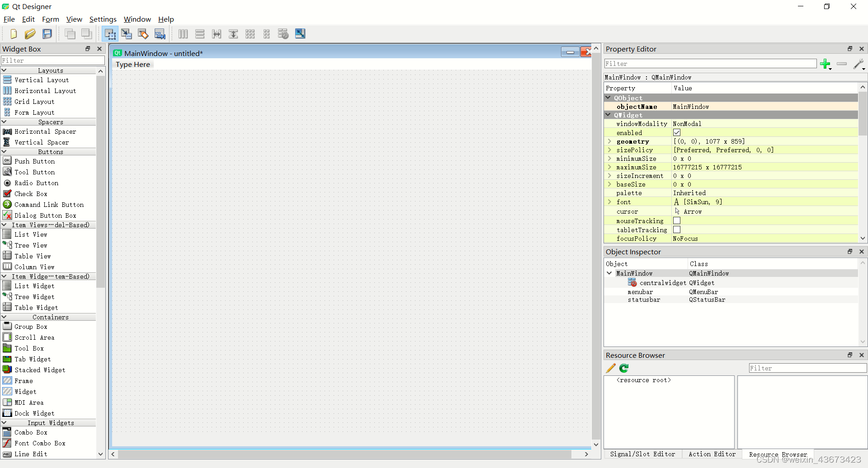Screen dimensions: 868x468
Task: Collapse the Layouts section in Widget Box
Action: (4, 70)
